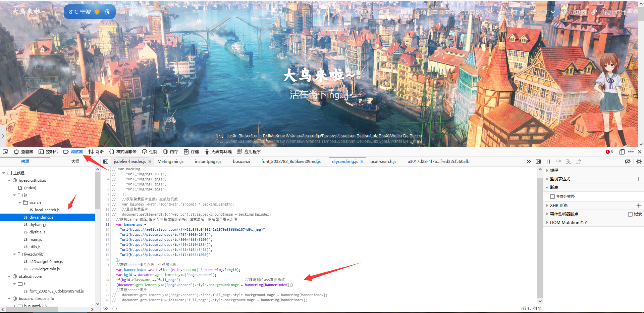Open local-search.js in the tree
This screenshot has height=313, width=644.
47,210
